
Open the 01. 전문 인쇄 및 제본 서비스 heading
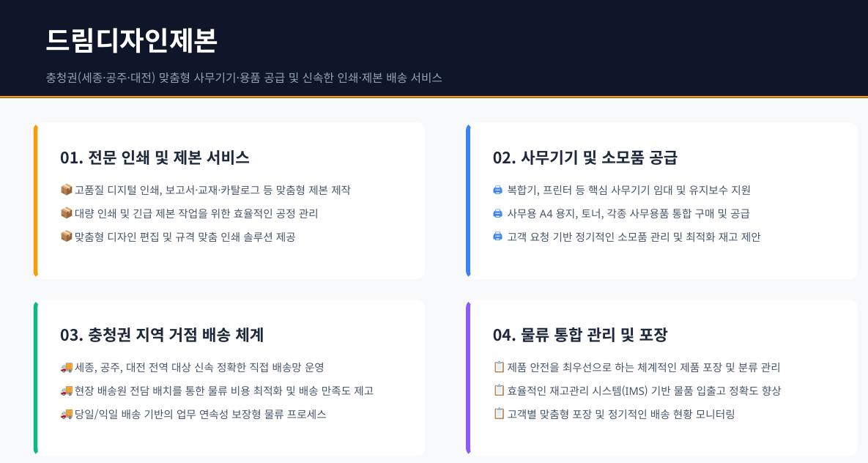155,158
